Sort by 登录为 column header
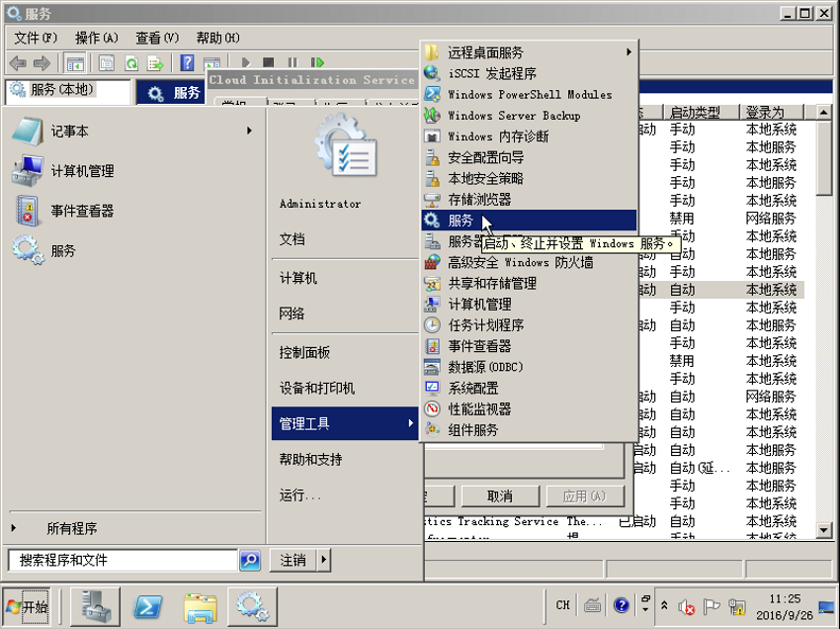The height and width of the screenshot is (629, 840). click(x=772, y=112)
